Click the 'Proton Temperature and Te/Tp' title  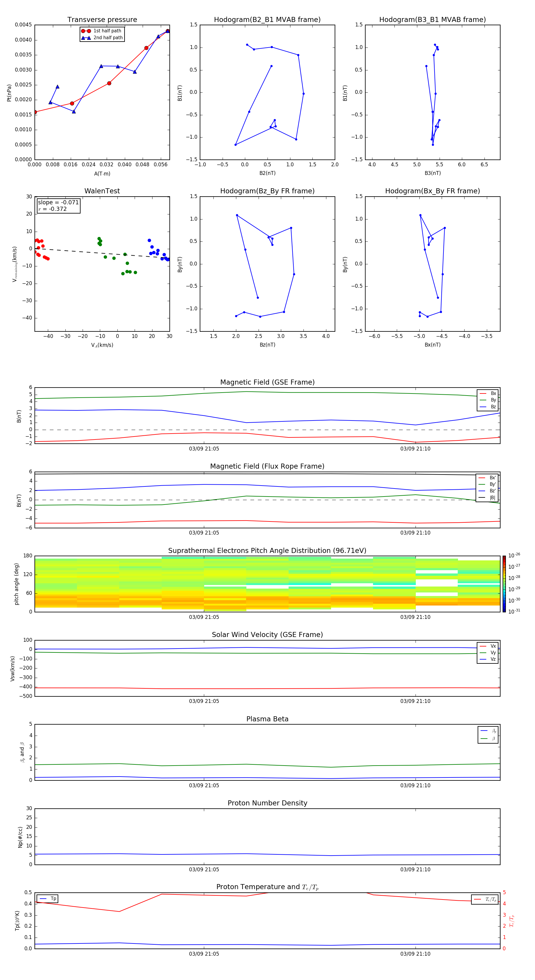coord(267,887)
